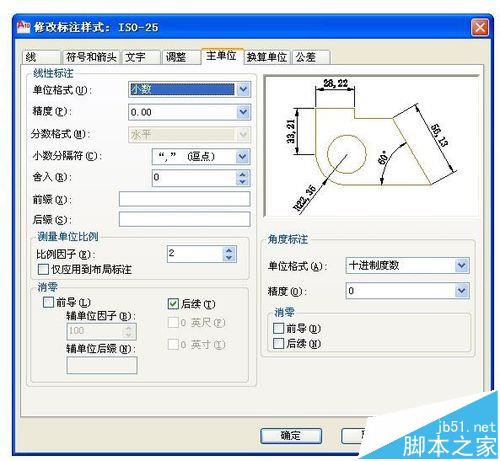Toggle the angular 前导(D) checkbox
The image size is (500, 461).
pyautogui.click(x=278, y=328)
